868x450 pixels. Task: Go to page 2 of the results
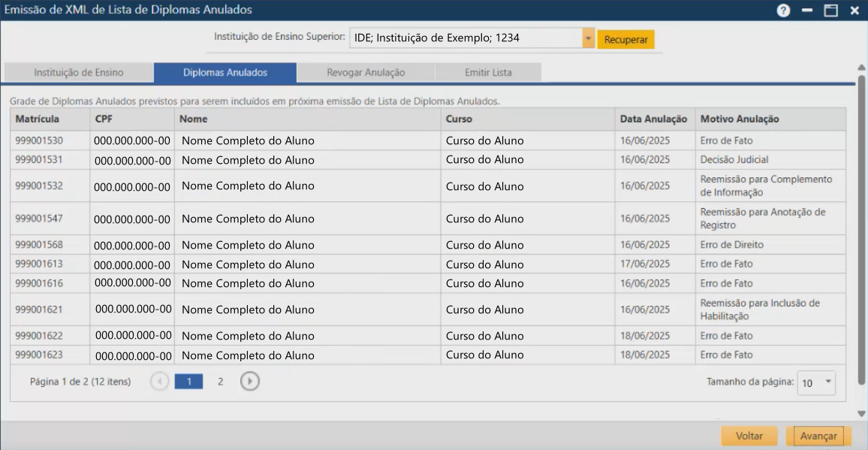[x=219, y=381]
